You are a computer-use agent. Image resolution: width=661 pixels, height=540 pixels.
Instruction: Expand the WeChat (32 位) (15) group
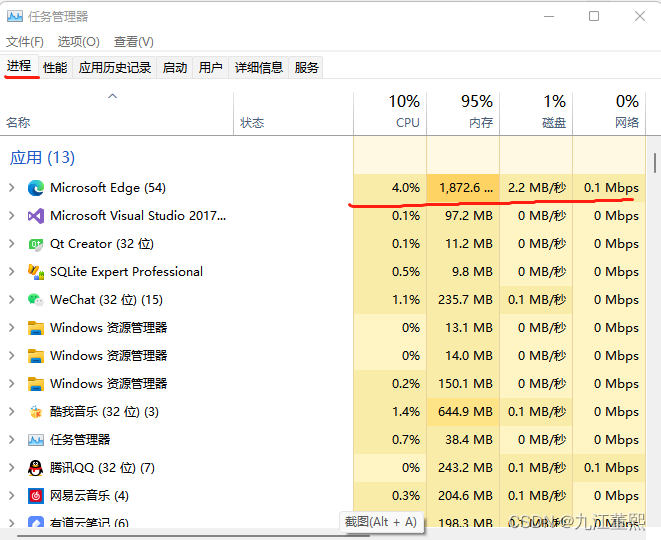point(12,300)
